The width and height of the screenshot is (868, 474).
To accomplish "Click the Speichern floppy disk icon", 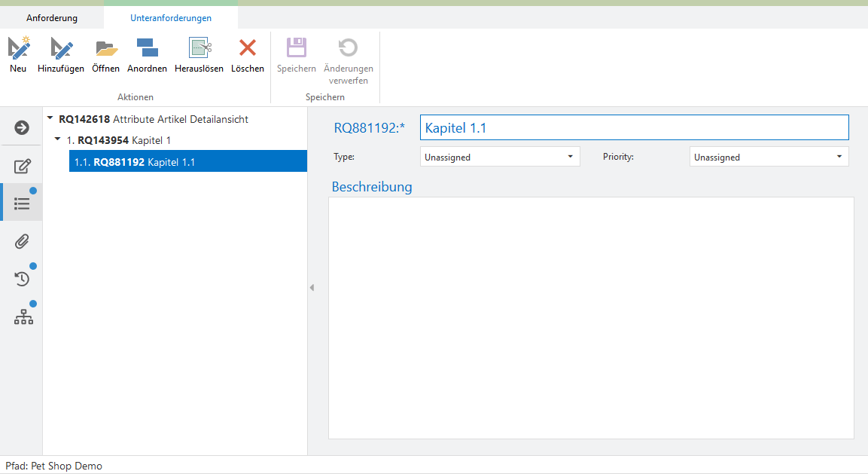I will pos(297,49).
